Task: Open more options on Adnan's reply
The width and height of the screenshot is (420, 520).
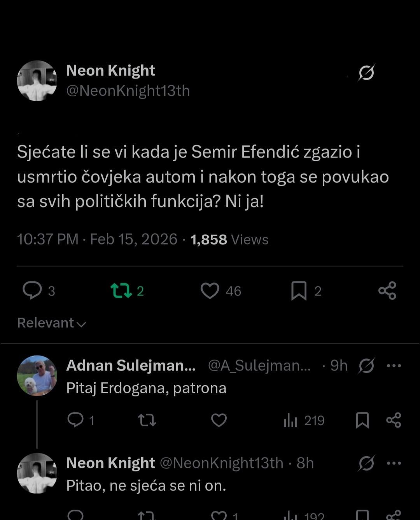Action: 394,366
